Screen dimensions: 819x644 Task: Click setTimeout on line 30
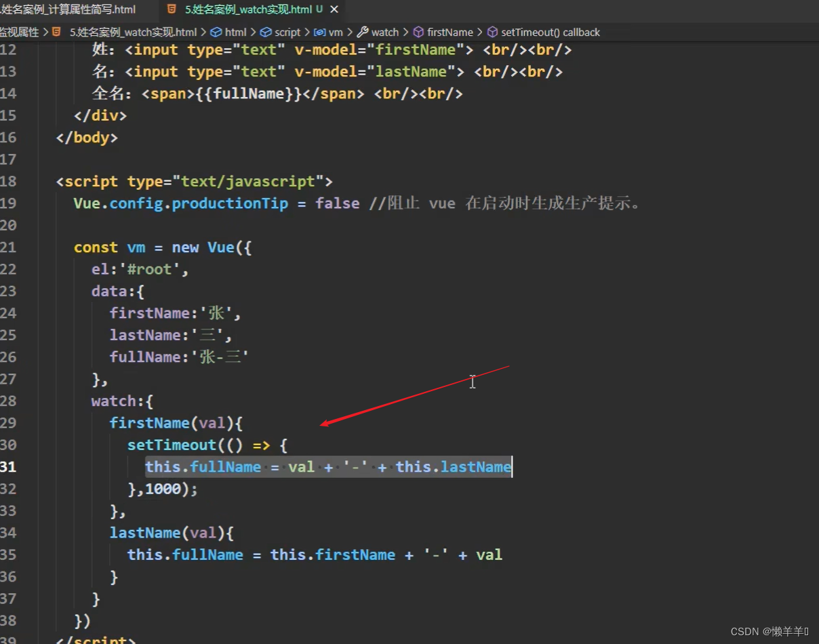(x=172, y=445)
